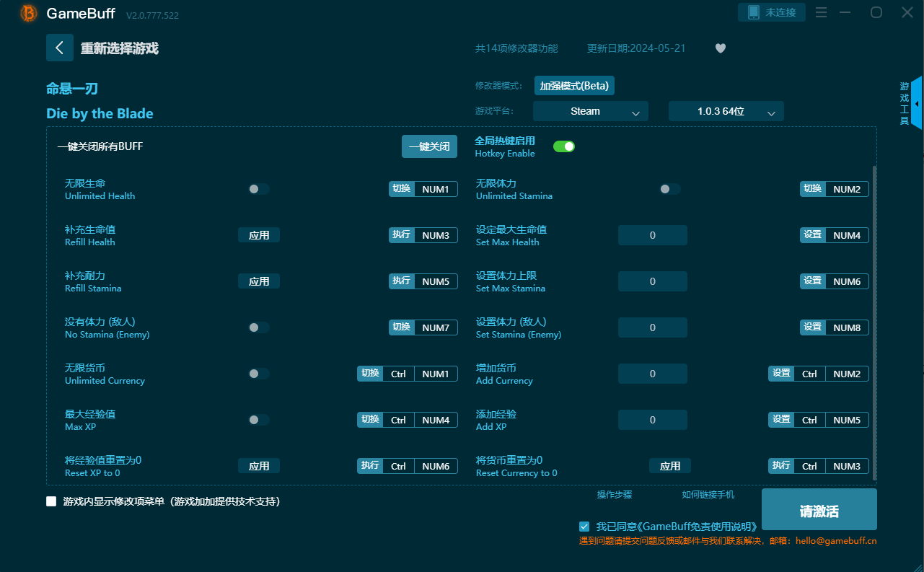Turn on No Stamina (Enemy) switch
Viewport: 924px width, 572px height.
pyautogui.click(x=259, y=327)
